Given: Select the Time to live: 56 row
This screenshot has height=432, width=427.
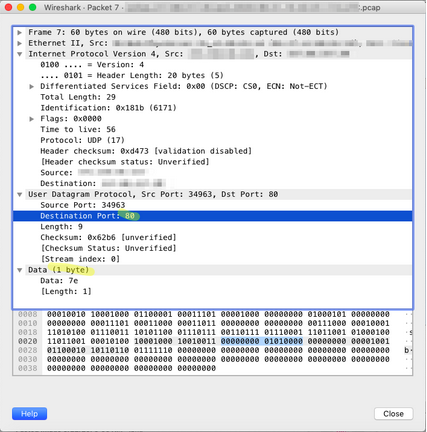Looking at the screenshot, I should click(78, 129).
